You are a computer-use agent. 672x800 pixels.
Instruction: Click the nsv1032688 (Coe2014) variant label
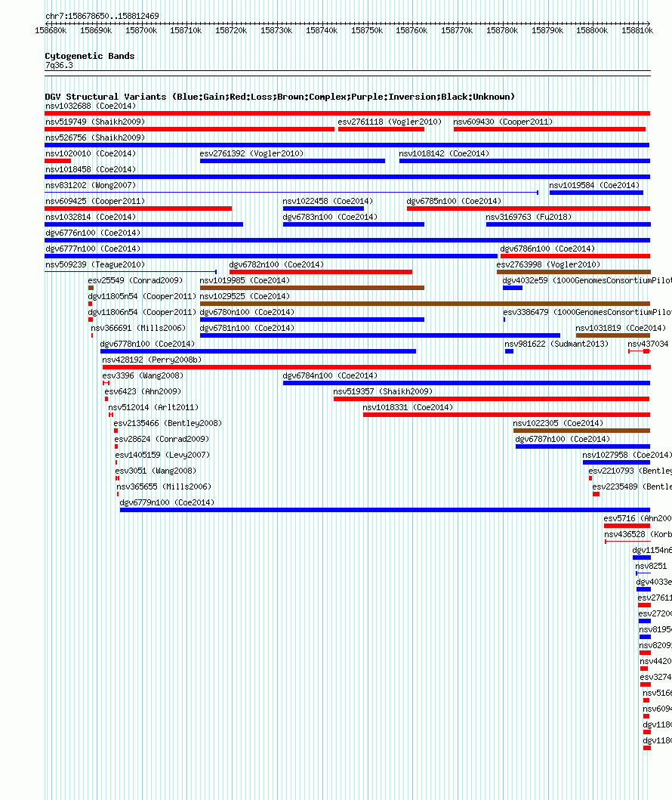pyautogui.click(x=91, y=106)
